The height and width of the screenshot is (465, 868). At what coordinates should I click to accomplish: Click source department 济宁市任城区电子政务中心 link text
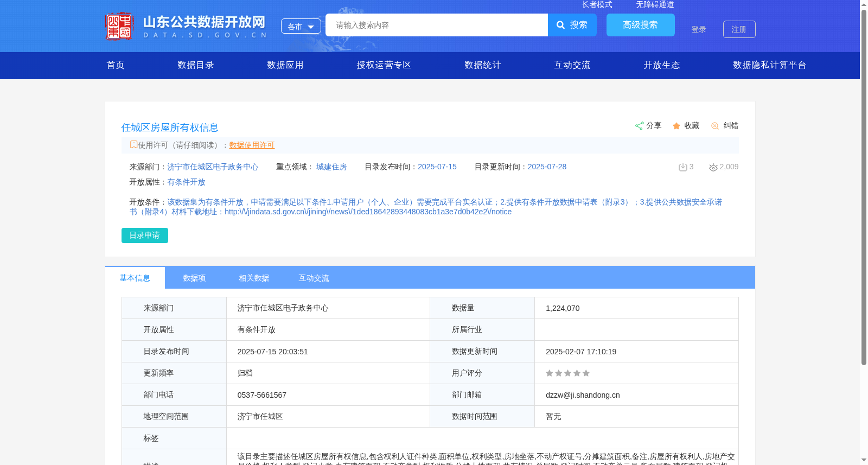(213, 167)
